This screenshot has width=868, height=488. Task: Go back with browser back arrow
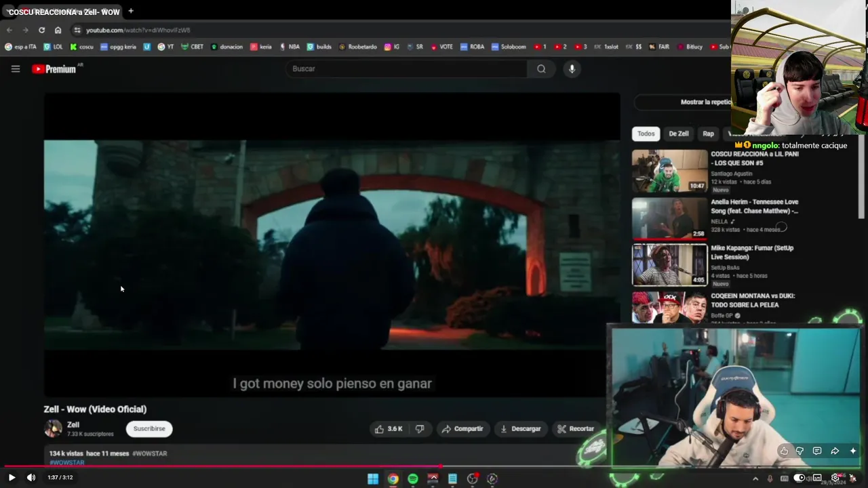[9, 30]
